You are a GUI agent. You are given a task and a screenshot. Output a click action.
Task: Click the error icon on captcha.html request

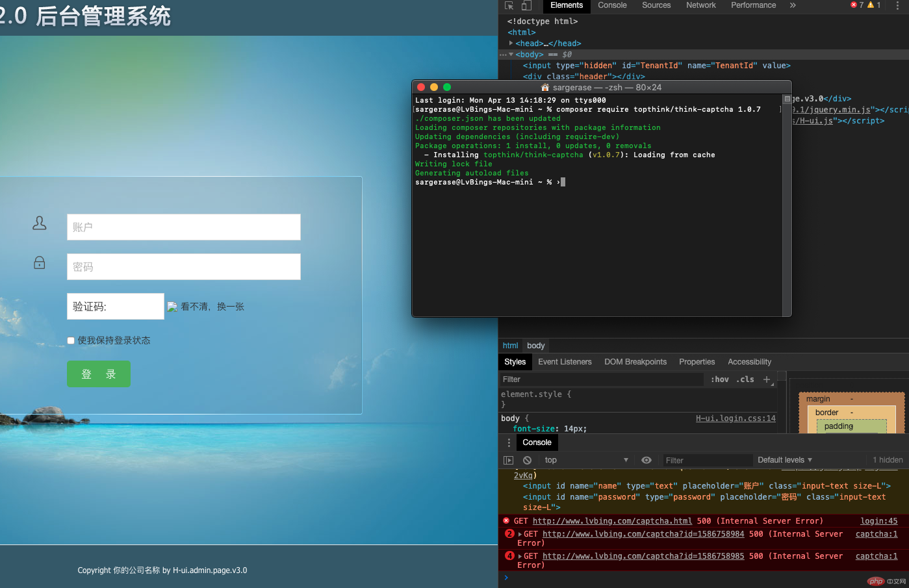[x=506, y=520]
